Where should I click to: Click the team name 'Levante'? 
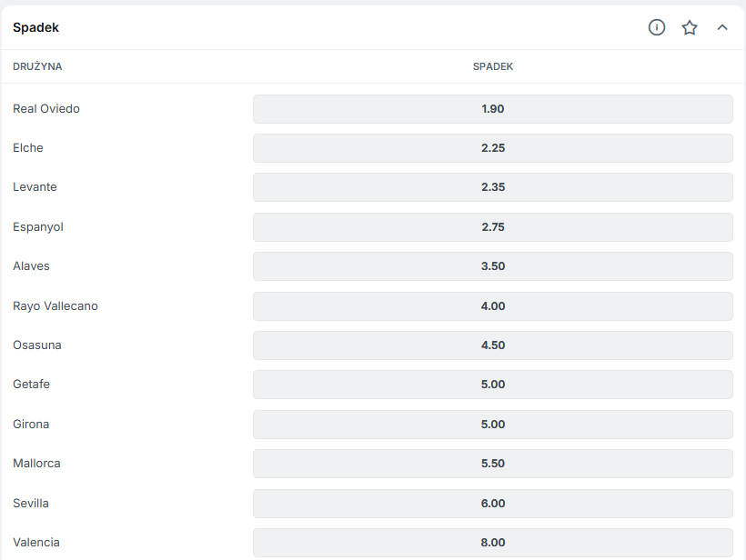[x=35, y=187]
